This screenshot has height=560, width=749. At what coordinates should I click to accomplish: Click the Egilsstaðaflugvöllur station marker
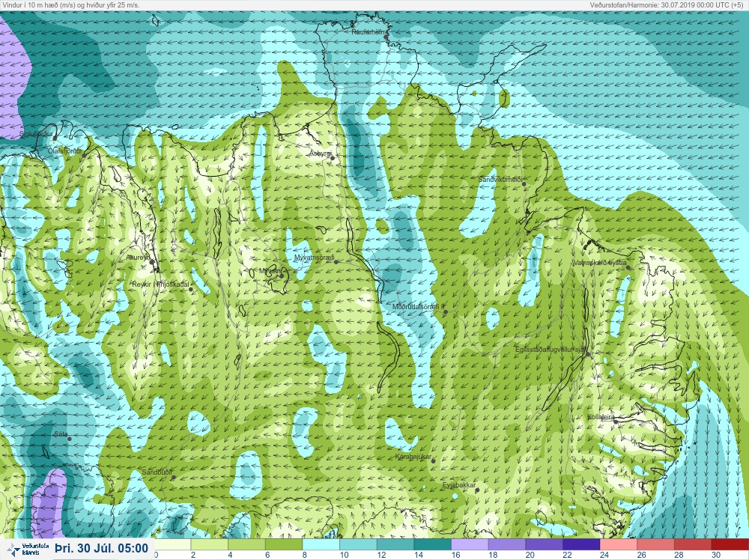pos(589,355)
